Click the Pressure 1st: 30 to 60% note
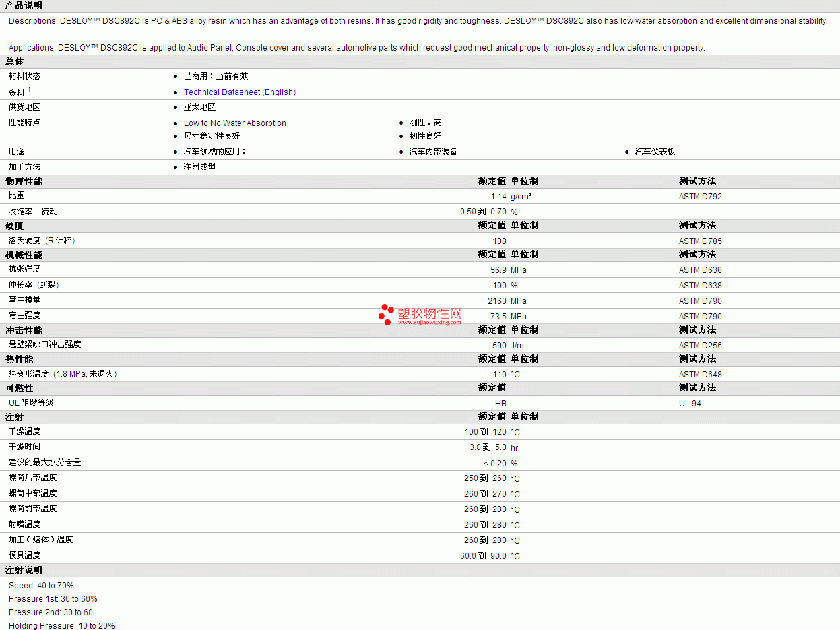The width and height of the screenshot is (840, 630). click(x=53, y=599)
